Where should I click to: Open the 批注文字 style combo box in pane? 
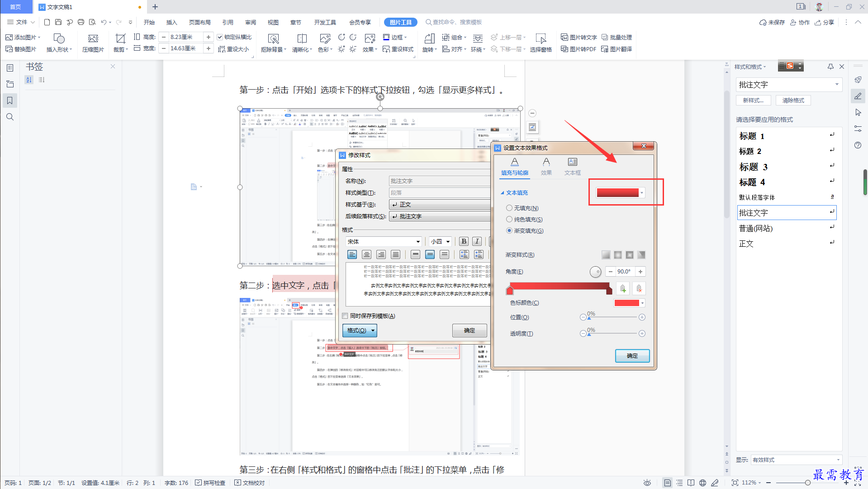(x=789, y=85)
